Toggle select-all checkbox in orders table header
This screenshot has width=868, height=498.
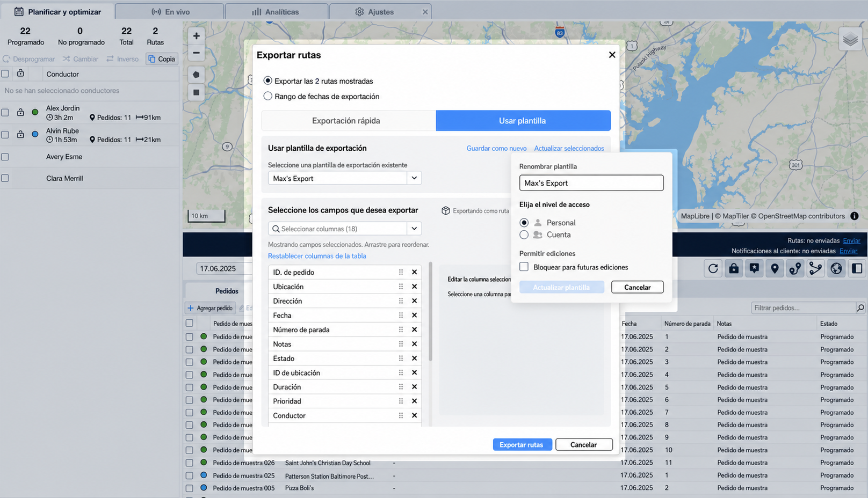(x=189, y=323)
